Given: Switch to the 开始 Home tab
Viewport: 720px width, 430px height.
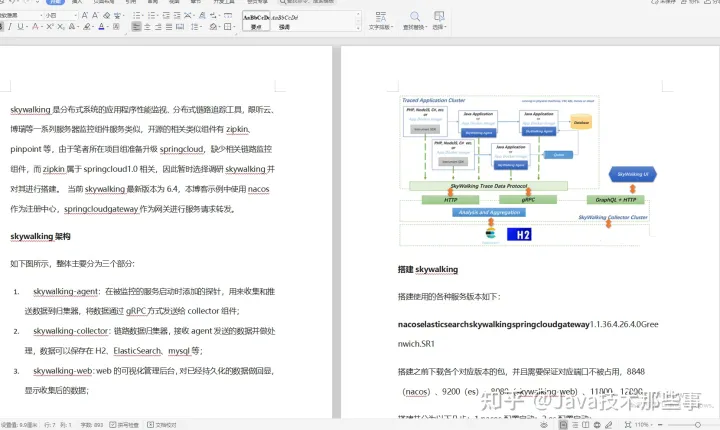Looking at the screenshot, I should coord(55,2).
